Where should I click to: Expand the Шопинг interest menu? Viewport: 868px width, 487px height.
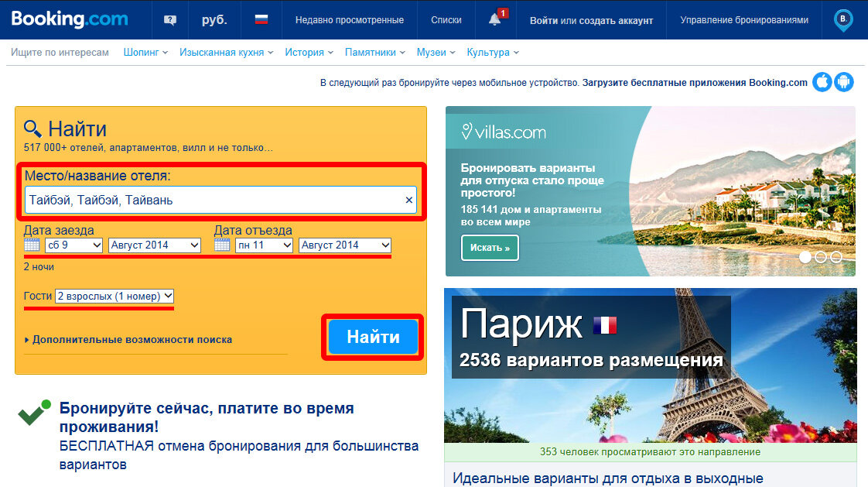[x=145, y=53]
